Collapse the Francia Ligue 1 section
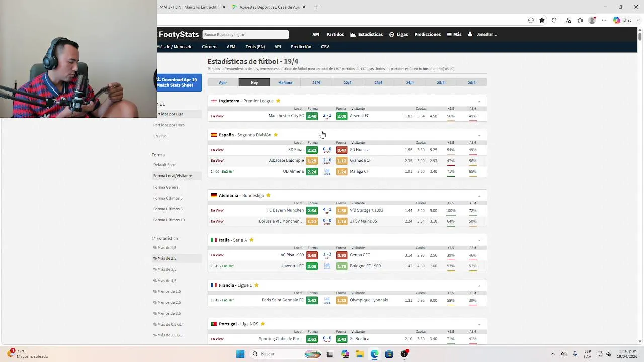 [x=479, y=286]
